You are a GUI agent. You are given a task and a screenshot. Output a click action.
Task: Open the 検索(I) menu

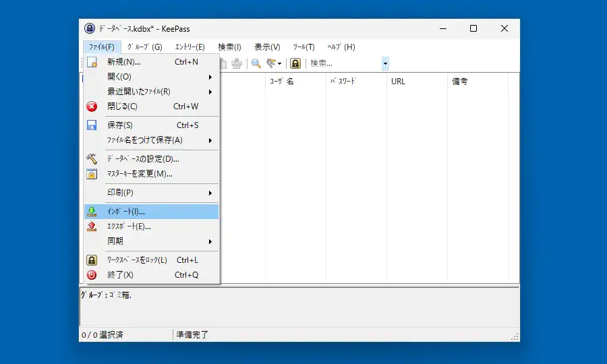229,47
